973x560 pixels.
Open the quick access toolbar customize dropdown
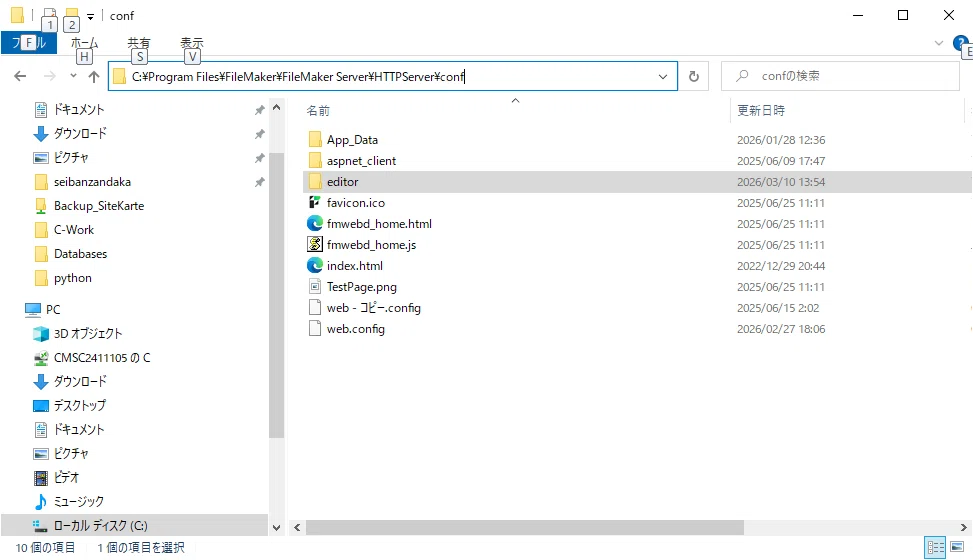point(91,16)
